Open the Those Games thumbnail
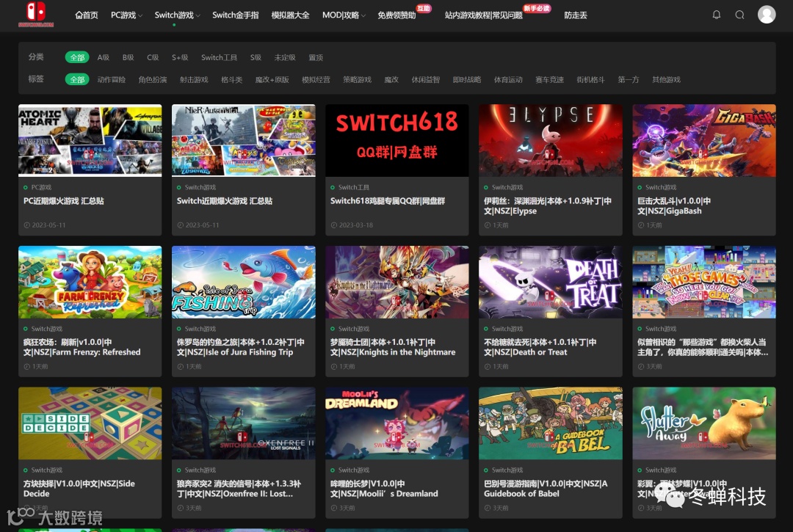The width and height of the screenshot is (793, 532). point(704,282)
